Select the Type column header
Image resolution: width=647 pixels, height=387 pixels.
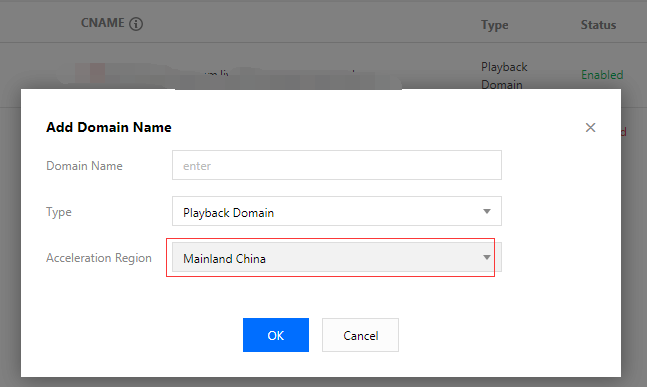coord(495,25)
